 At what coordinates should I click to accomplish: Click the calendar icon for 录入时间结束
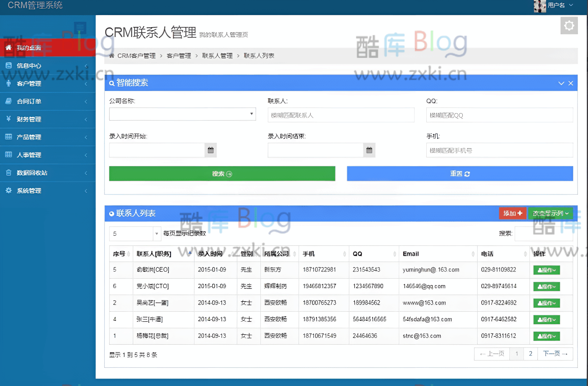[x=369, y=150]
